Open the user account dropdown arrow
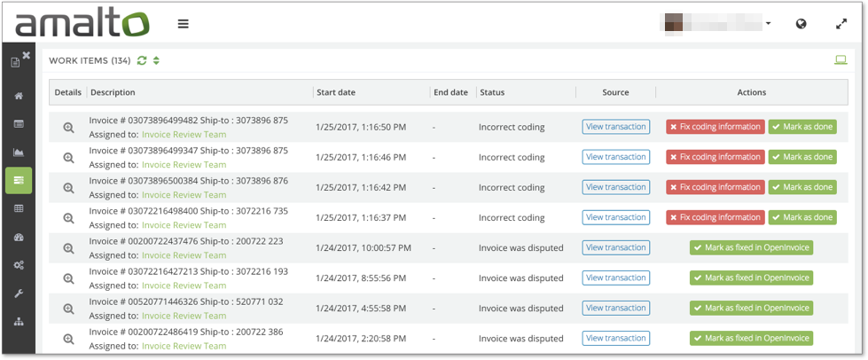 tap(768, 24)
